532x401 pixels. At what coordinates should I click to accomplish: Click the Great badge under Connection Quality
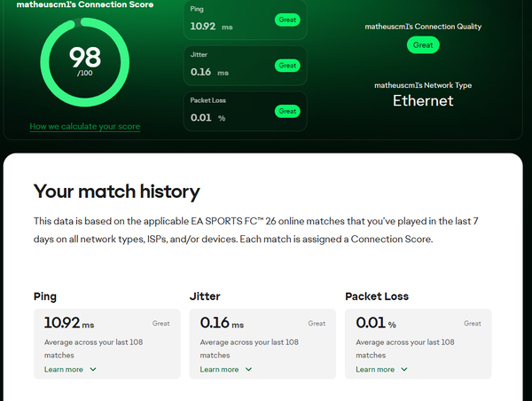[x=423, y=44]
